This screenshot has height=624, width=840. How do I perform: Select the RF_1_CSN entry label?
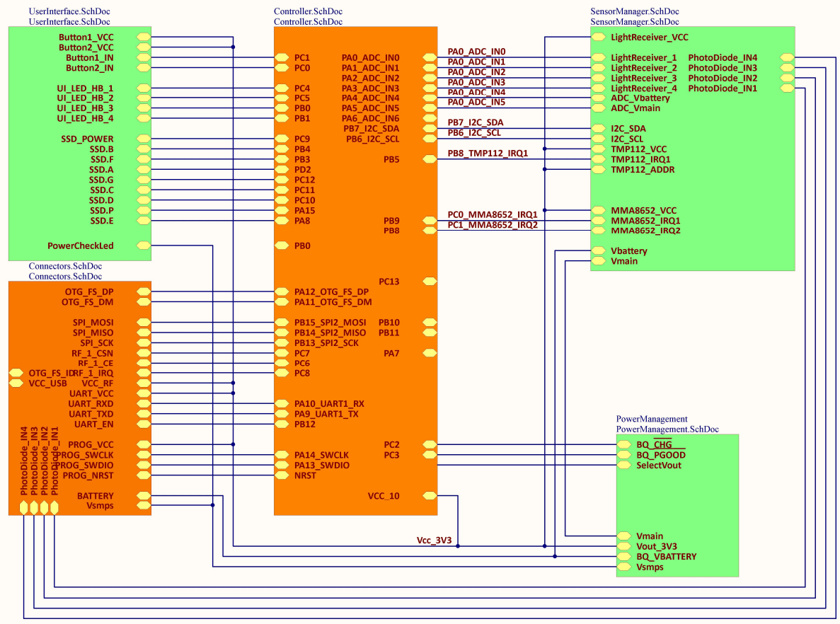coord(92,353)
